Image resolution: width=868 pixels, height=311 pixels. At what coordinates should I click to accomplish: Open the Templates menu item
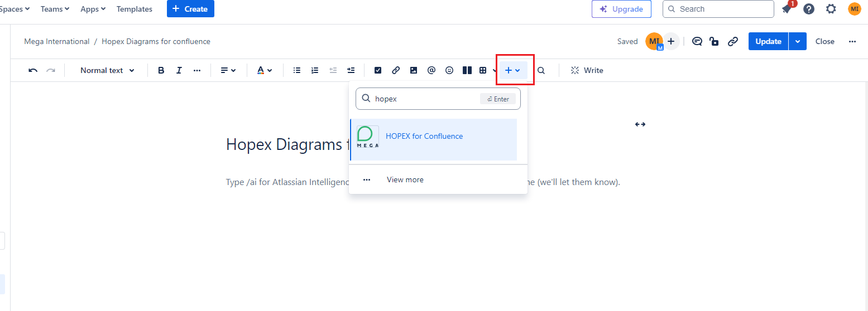coord(134,9)
